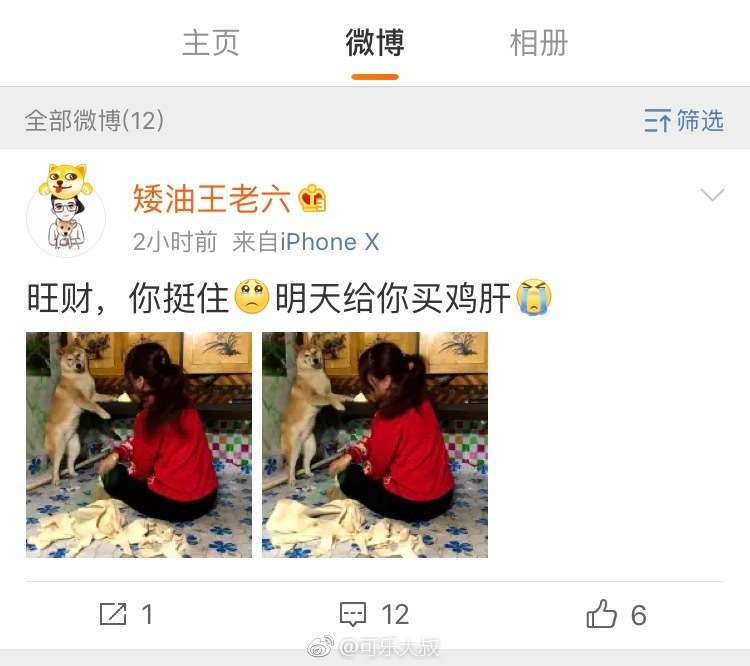Tap the filter sort icon beside 筛选
Image resolution: width=750 pixels, height=666 pixels.
(657, 120)
